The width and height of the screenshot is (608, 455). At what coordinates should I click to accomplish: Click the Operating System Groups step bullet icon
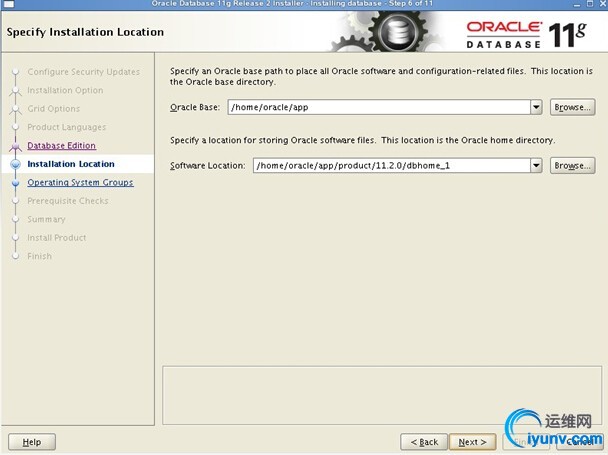[16, 182]
